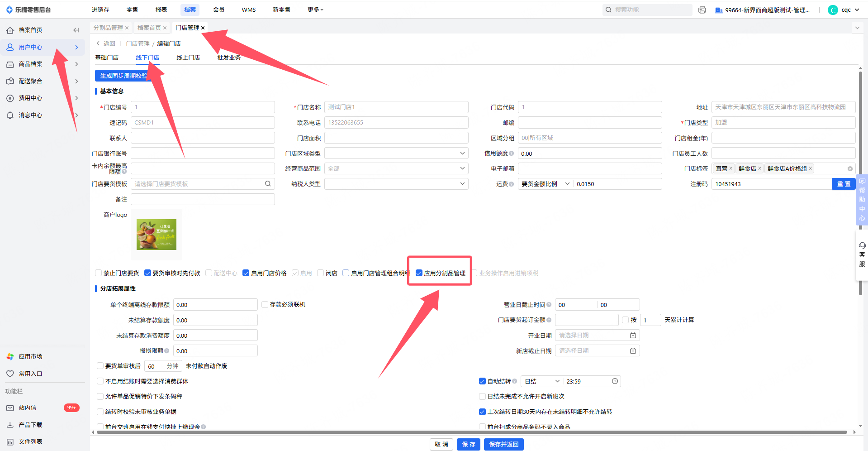Switch to 基础门店 tab
Viewport: 868px width, 451px height.
(107, 58)
